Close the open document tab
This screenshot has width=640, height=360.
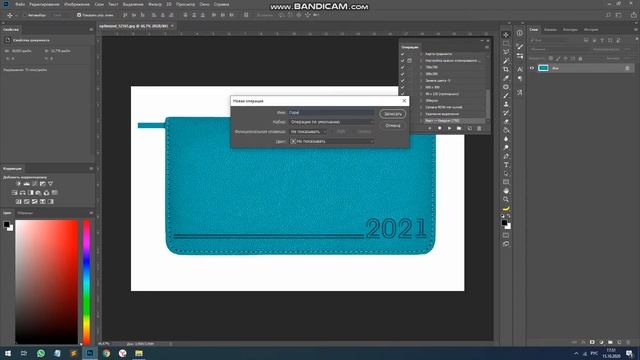(x=172, y=26)
